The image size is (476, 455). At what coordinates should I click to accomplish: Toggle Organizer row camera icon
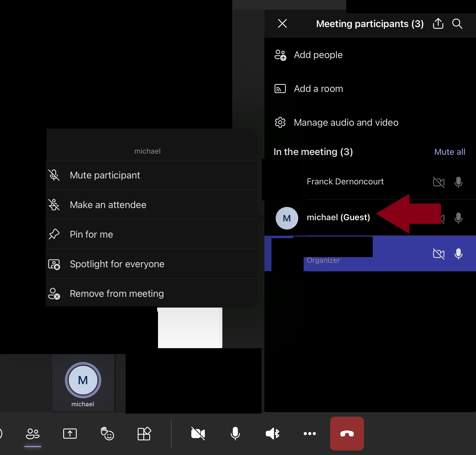439,254
